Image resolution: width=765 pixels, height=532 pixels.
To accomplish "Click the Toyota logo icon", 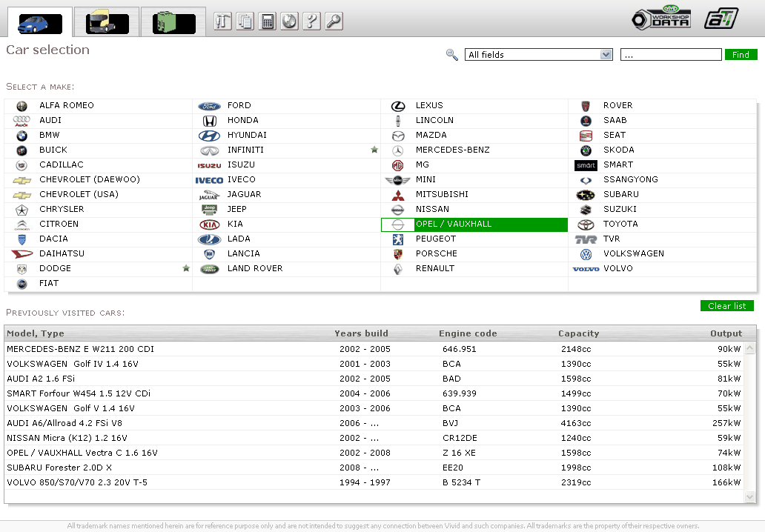I will 586,225.
